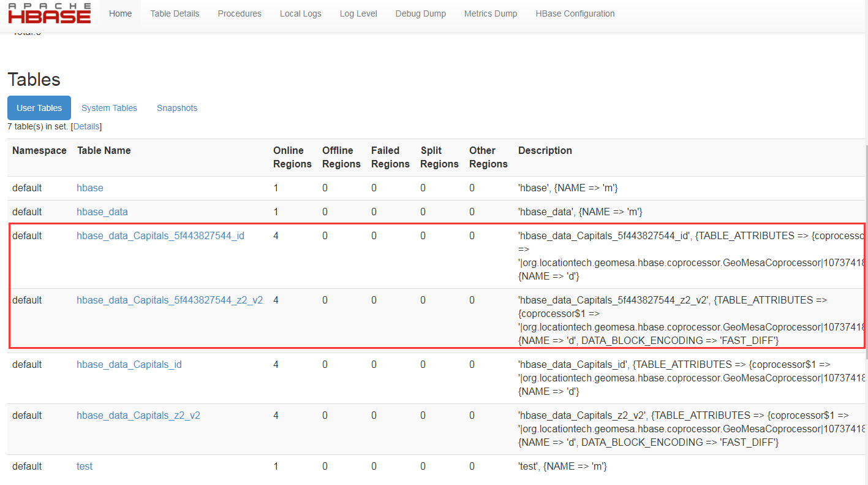This screenshot has width=868, height=485.
Task: Open hbase_data_Capitals_id table link
Action: 129,364
